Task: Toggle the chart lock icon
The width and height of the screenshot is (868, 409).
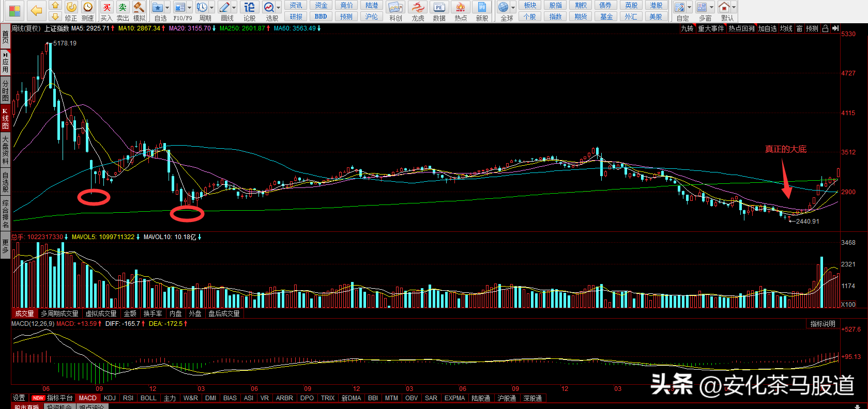Action: point(825,28)
